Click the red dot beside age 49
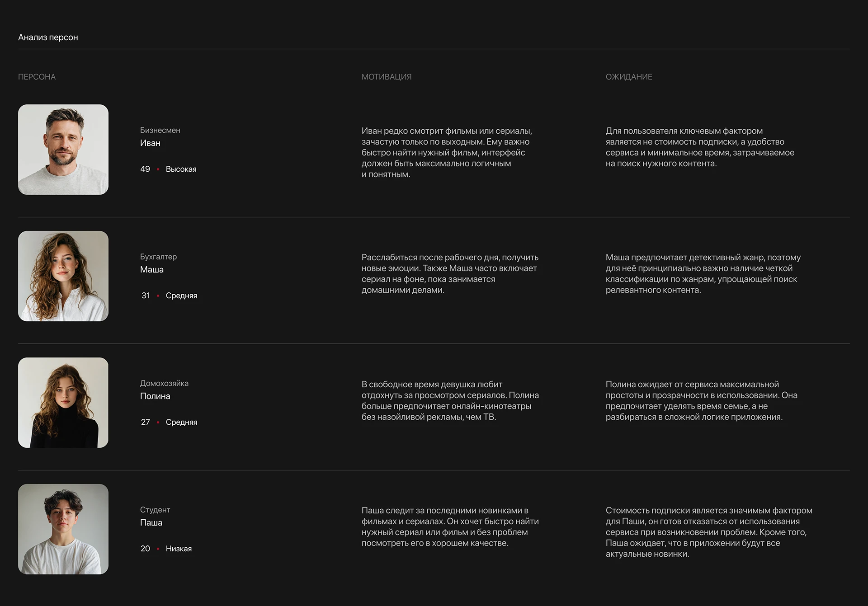 158,169
